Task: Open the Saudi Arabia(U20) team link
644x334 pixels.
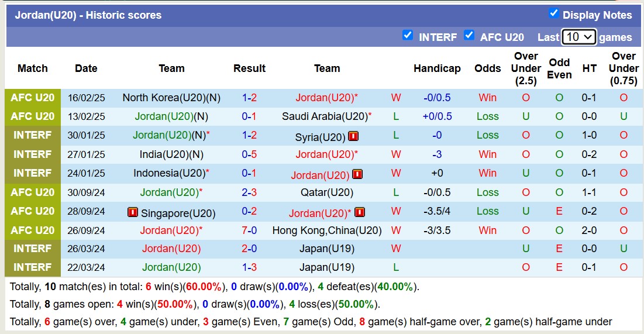Action: (324, 116)
